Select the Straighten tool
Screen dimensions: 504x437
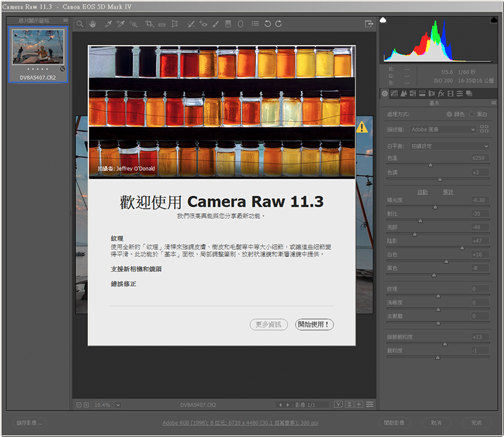click(x=162, y=24)
